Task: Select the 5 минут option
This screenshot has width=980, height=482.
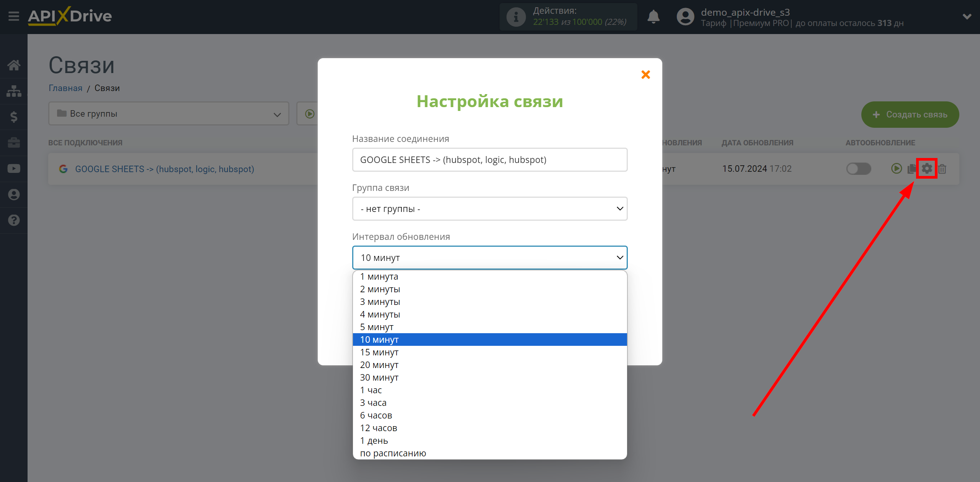Action: pyautogui.click(x=490, y=327)
